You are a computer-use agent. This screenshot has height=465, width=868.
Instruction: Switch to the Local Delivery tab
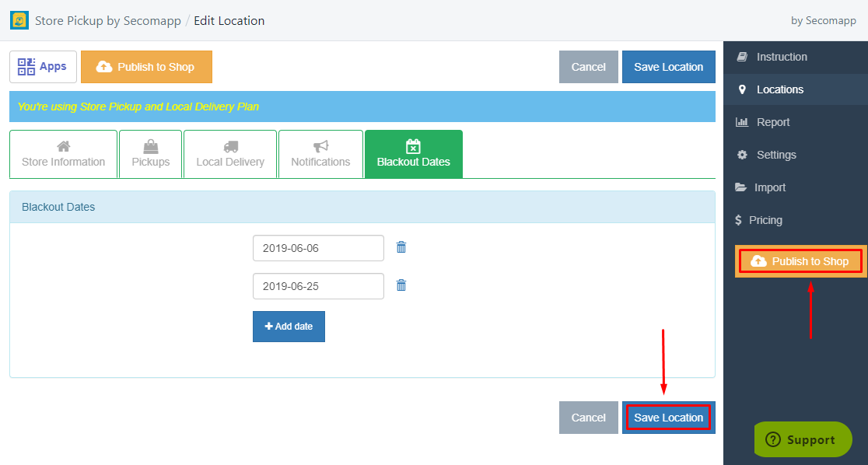point(230,154)
